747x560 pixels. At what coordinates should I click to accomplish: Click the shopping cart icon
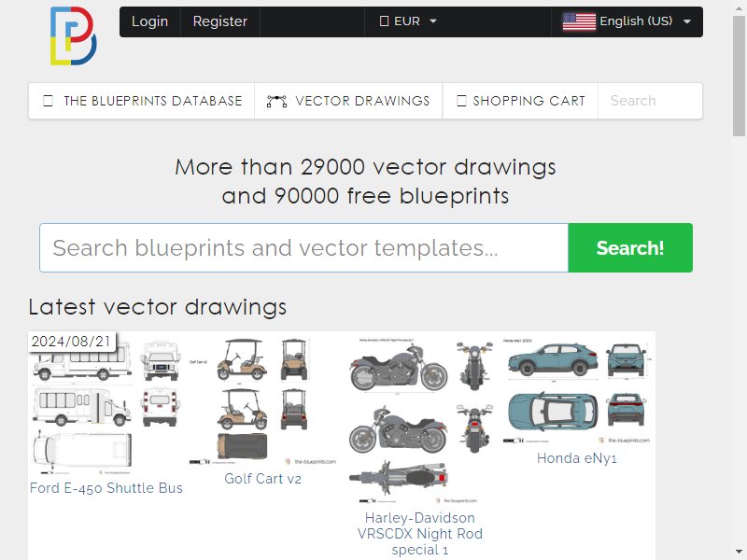click(461, 101)
